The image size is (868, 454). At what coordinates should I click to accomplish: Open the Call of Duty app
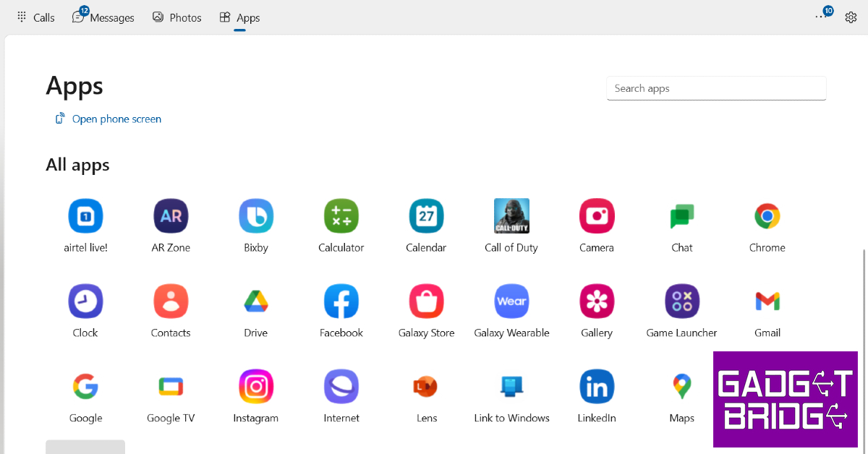pyautogui.click(x=511, y=216)
